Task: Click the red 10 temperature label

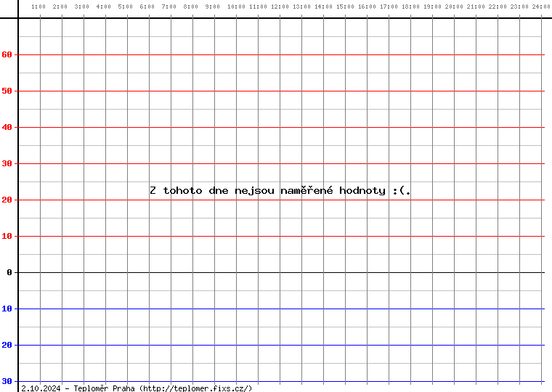Action: click(x=7, y=236)
